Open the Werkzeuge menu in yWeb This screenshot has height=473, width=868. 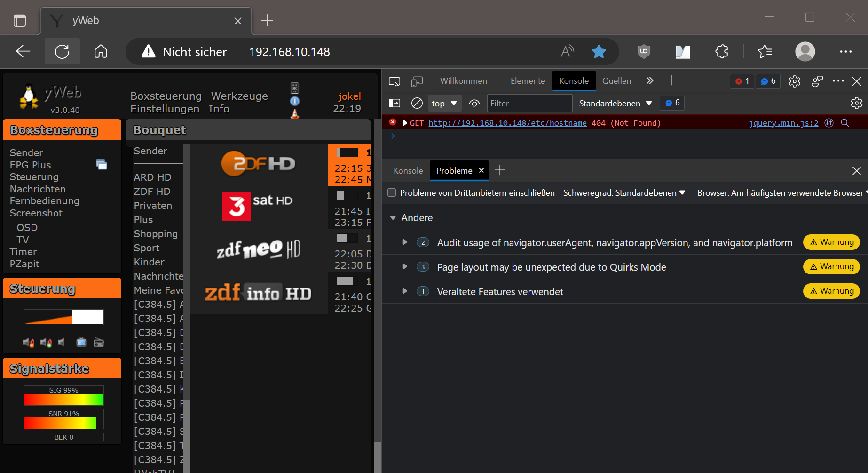point(239,96)
